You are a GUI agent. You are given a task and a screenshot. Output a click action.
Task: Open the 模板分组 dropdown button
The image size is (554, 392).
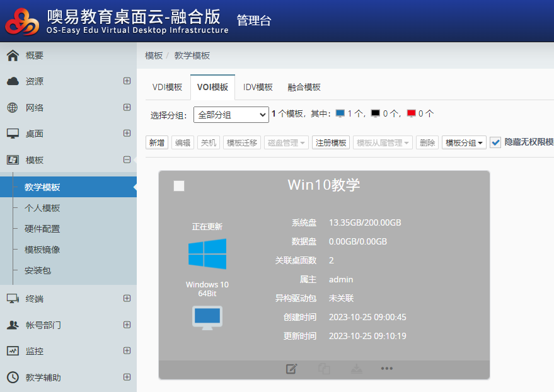point(465,143)
